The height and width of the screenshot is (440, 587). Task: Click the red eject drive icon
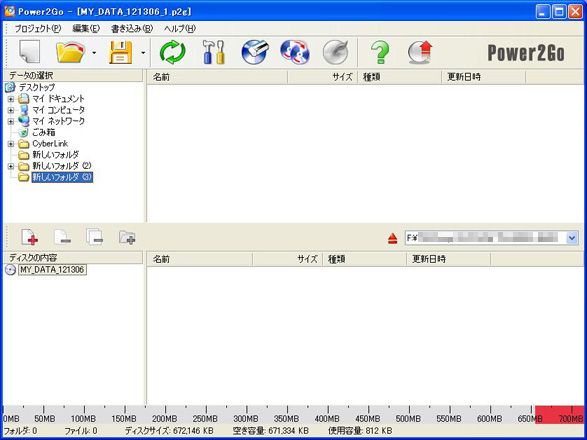click(x=392, y=238)
